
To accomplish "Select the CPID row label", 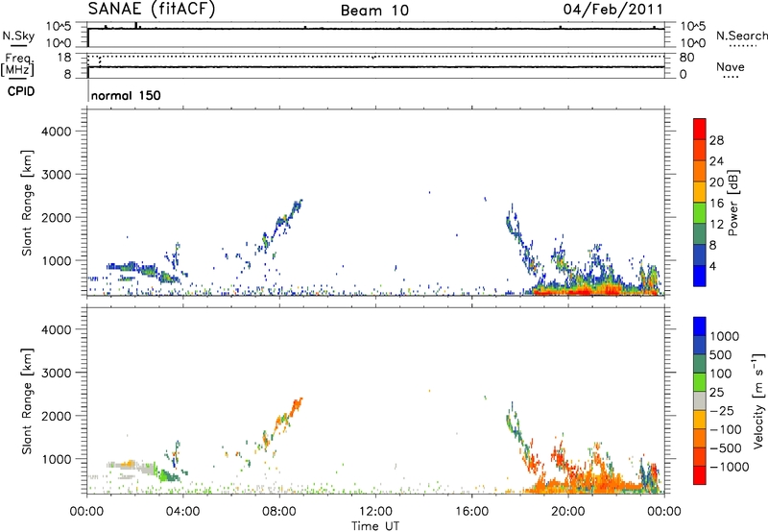I will [x=21, y=91].
